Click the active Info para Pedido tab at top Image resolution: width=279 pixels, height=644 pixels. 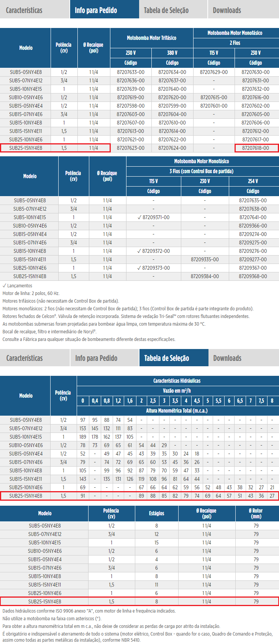[96, 10]
